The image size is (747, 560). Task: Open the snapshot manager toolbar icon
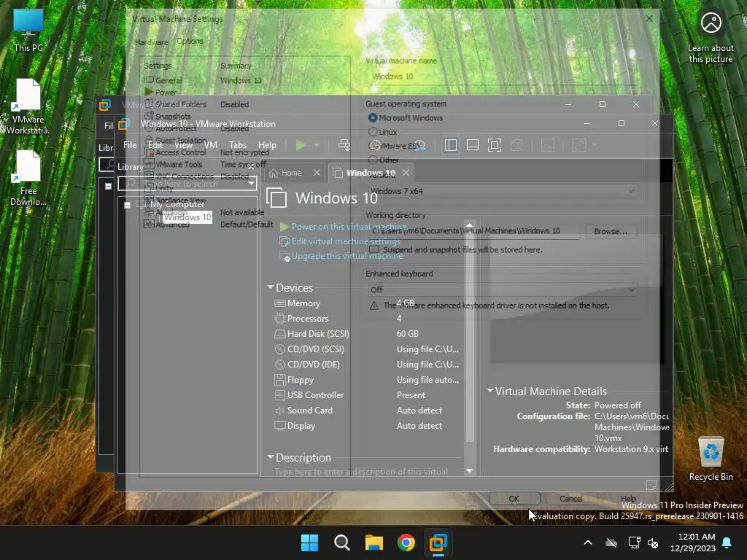coord(419,145)
